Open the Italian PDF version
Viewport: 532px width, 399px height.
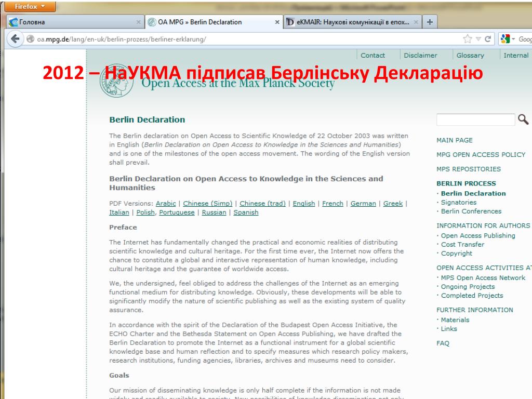(119, 212)
